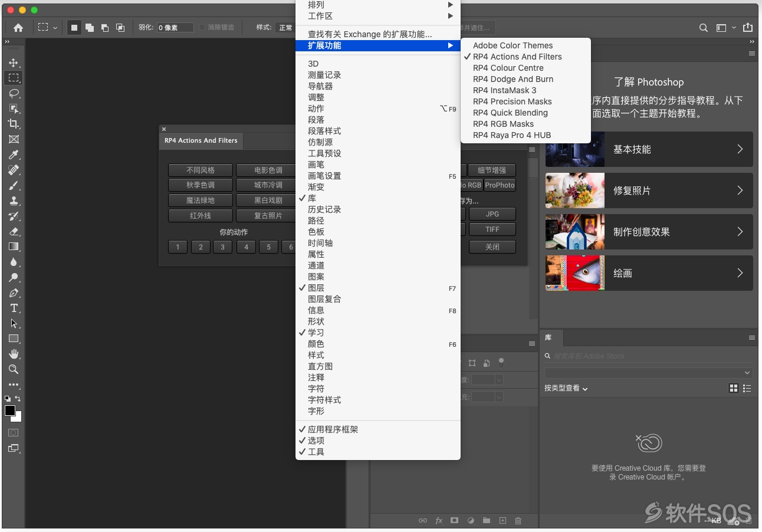762x532 pixels.
Task: Select the Dodge tool
Action: [x=14, y=277]
